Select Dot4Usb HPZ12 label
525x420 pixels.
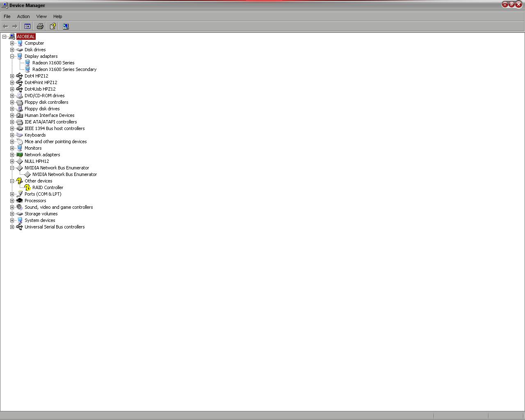click(40, 89)
